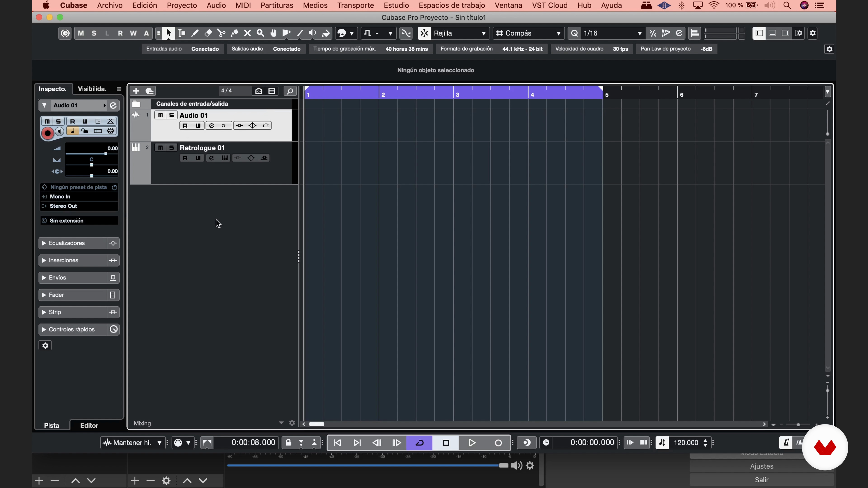This screenshot has height=488, width=868.
Task: Open the track presets browser icon
Action: [x=150, y=91]
